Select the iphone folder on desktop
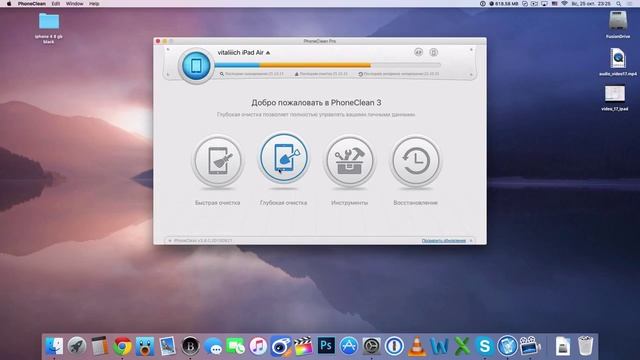This screenshot has width=640, height=360. [x=49, y=28]
